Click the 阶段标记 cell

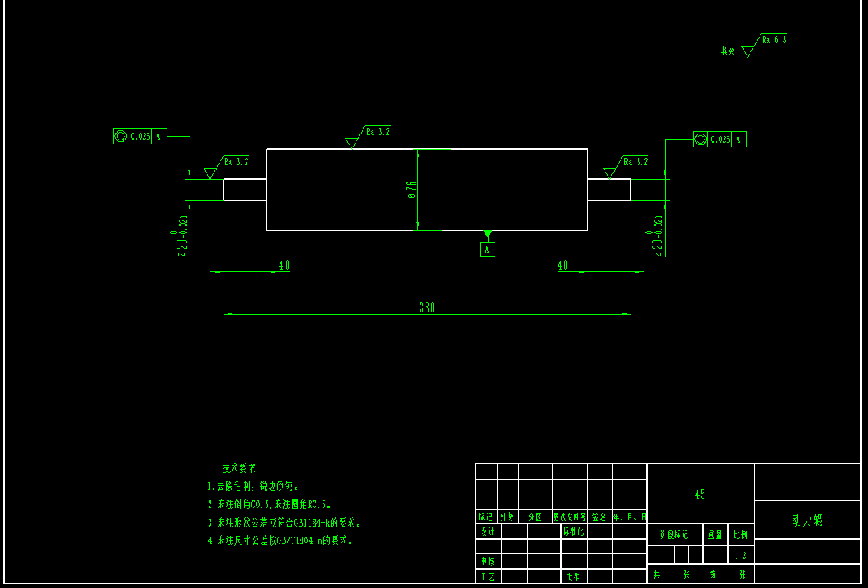click(674, 535)
